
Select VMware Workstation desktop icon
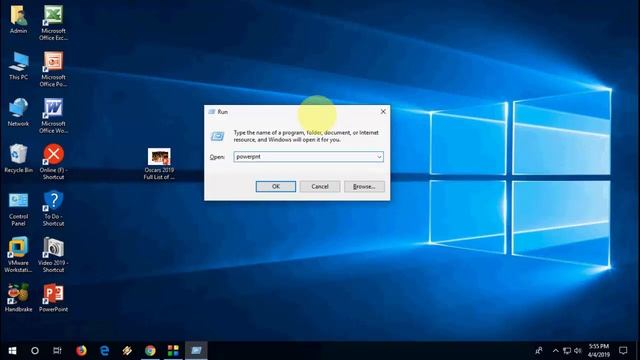18,255
